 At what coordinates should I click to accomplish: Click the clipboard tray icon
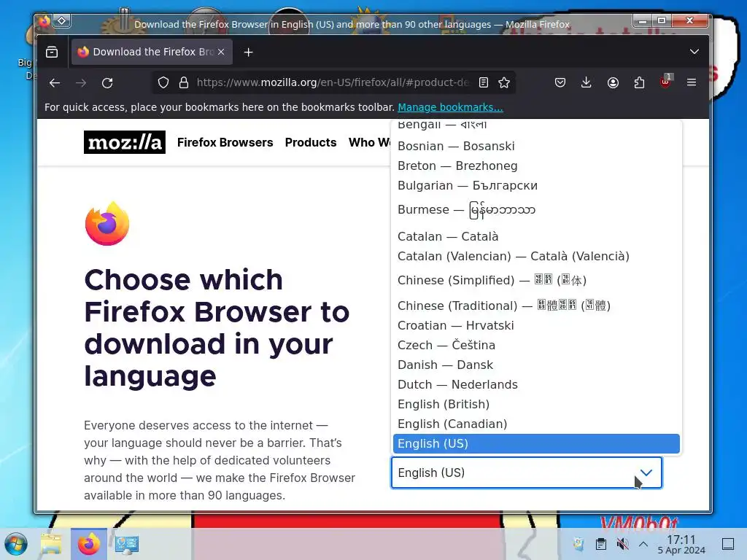[x=601, y=544]
